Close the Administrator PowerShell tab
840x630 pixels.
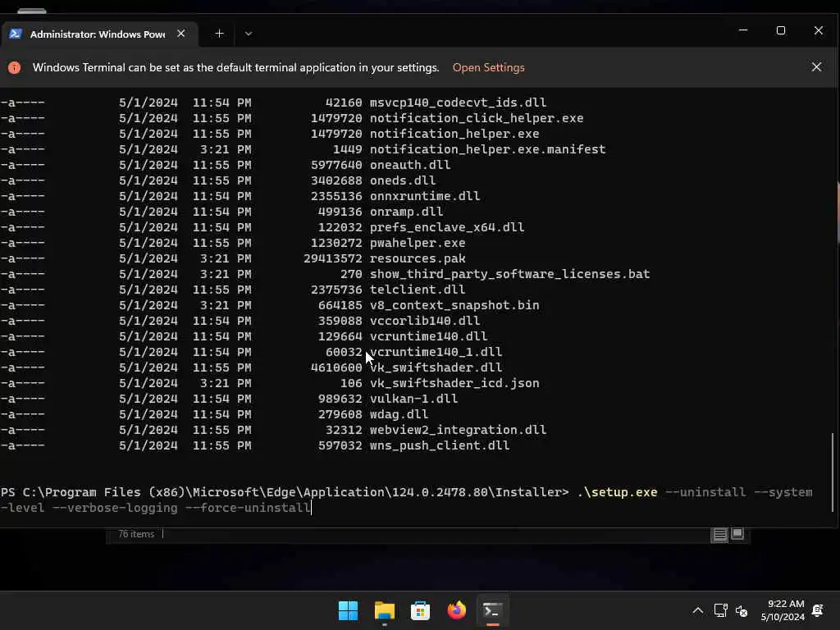click(x=181, y=33)
